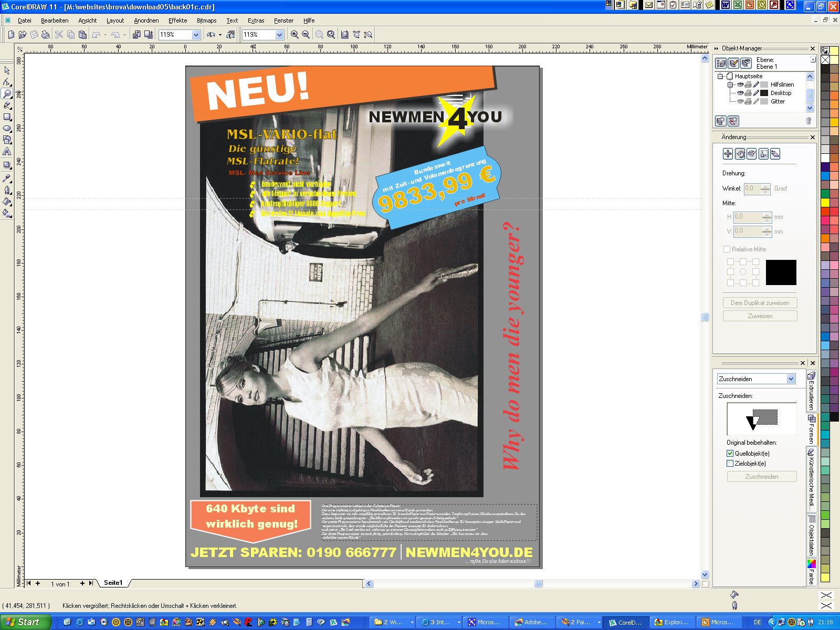Viewport: 840px width, 630px height.
Task: Toggle Edit Across Layers button
Action: 733,63
